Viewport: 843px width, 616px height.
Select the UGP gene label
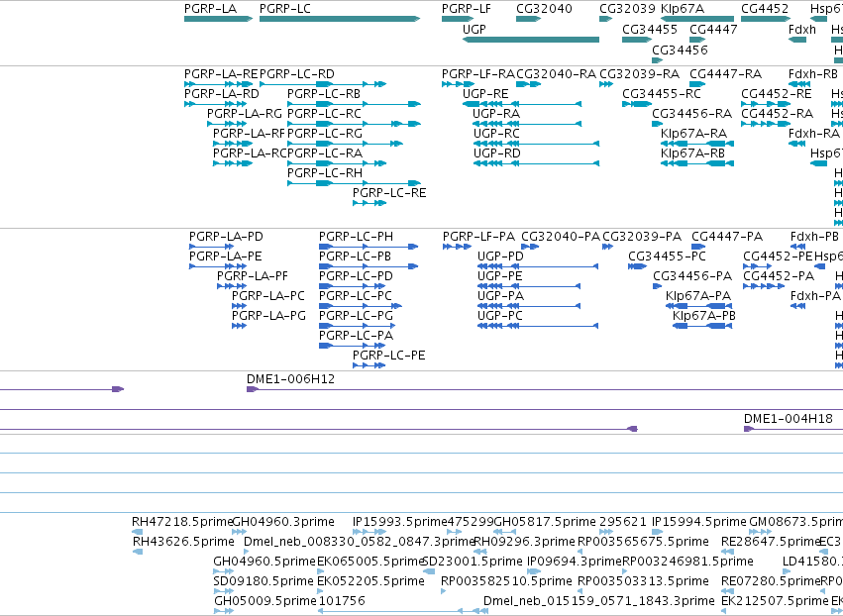(x=474, y=29)
